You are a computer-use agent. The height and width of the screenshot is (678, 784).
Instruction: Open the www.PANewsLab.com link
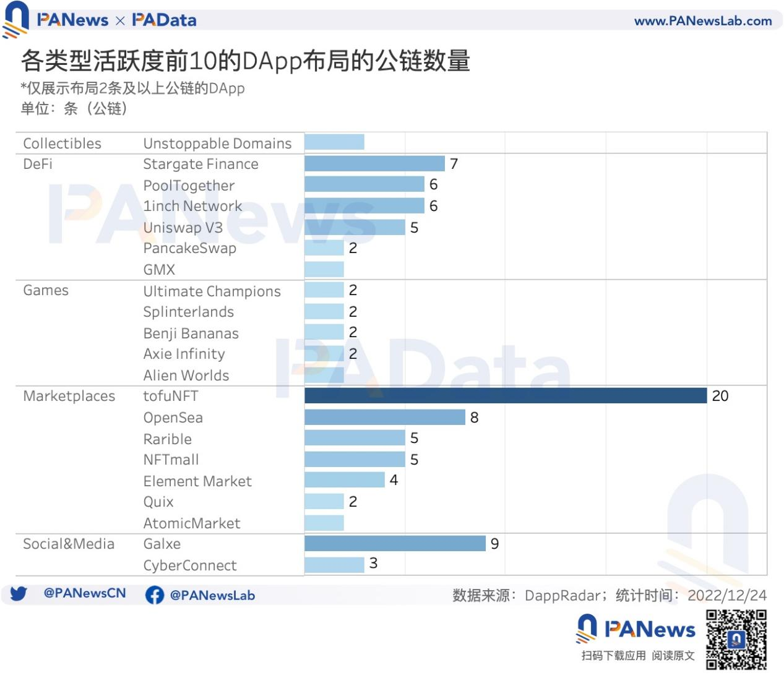pos(704,19)
